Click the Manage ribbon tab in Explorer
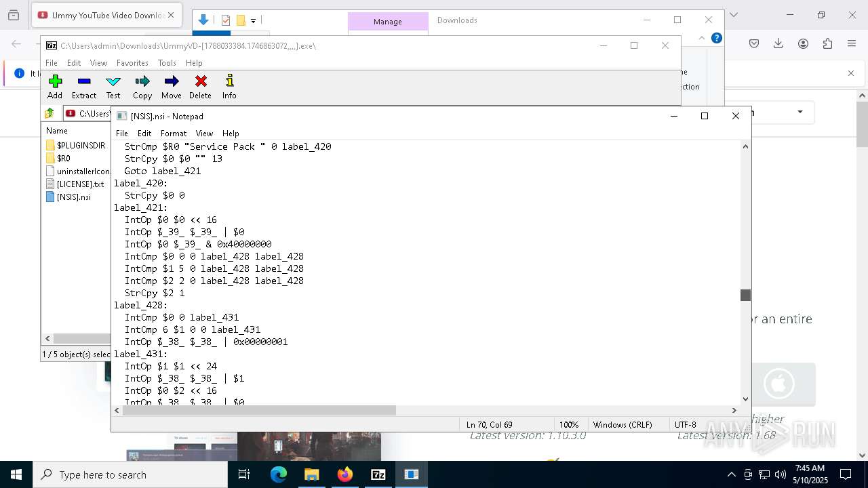The image size is (868, 488). point(388,22)
